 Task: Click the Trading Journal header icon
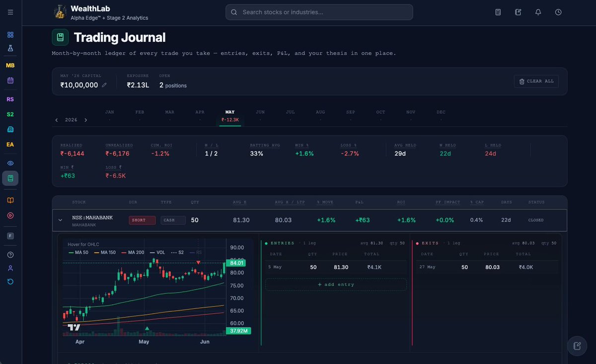60,37
